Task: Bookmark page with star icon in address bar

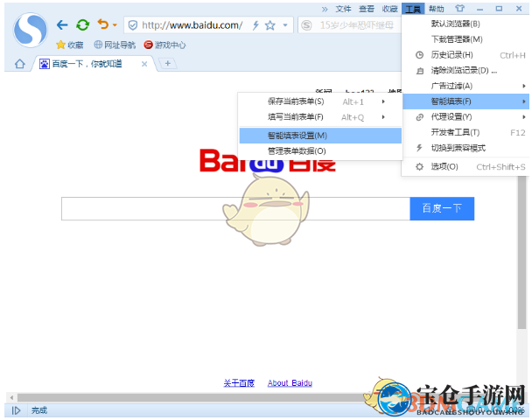Action: click(270, 25)
